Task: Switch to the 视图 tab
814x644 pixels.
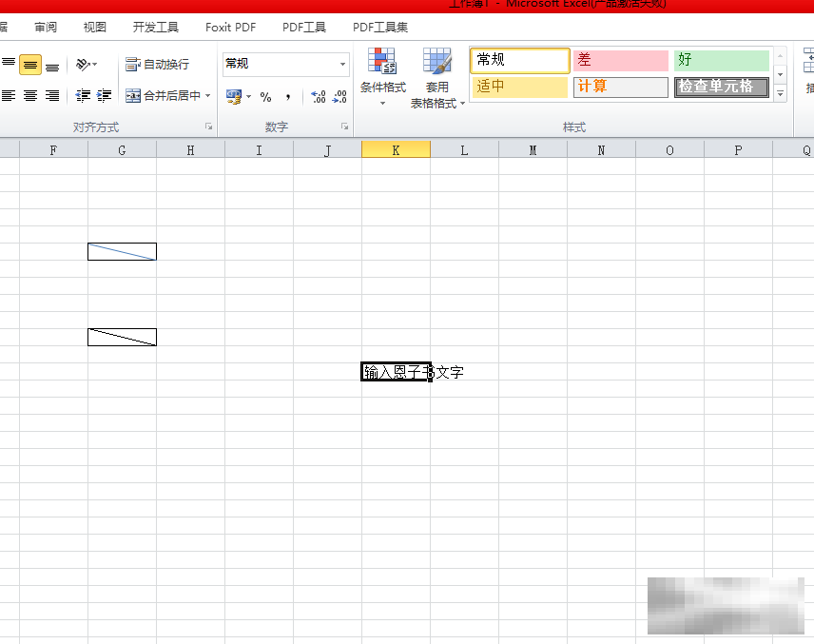Action: click(94, 27)
